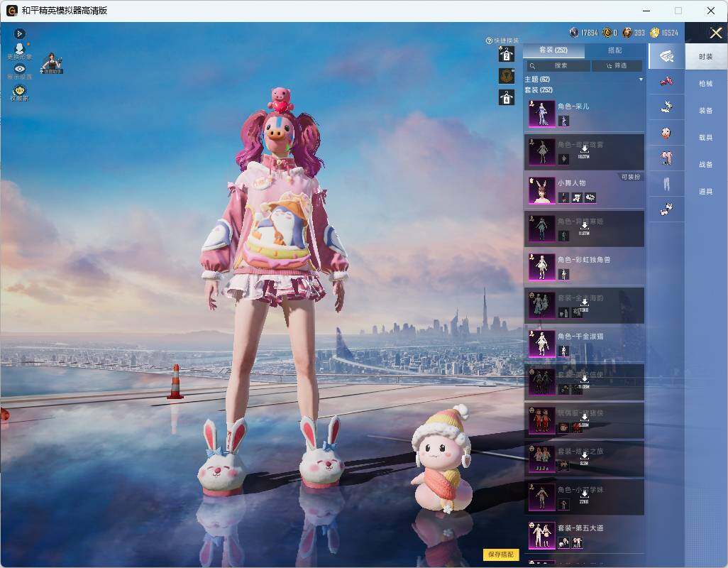Viewport: 728px width, 568px height.
Task: Select the 套装-第五大道 outfit
Action: (584, 535)
